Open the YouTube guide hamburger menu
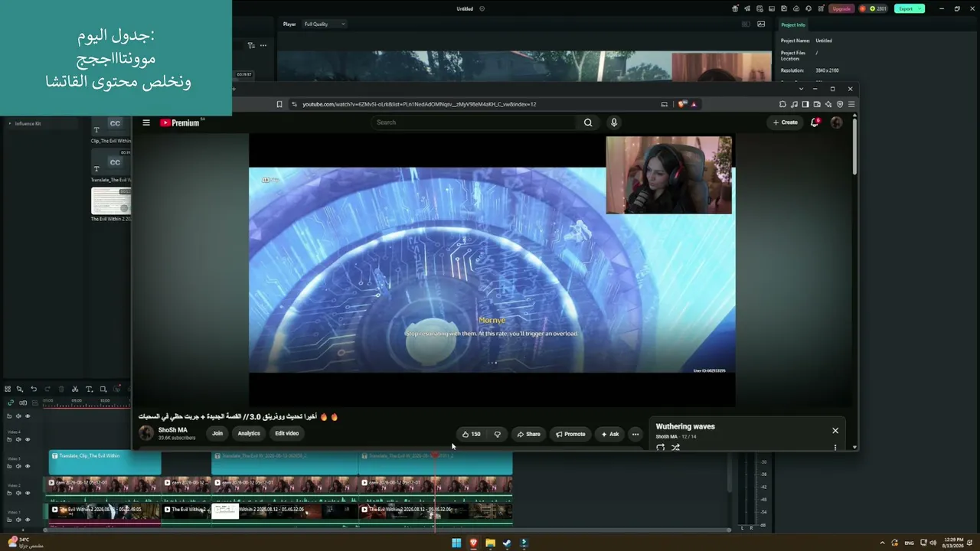 click(x=146, y=122)
